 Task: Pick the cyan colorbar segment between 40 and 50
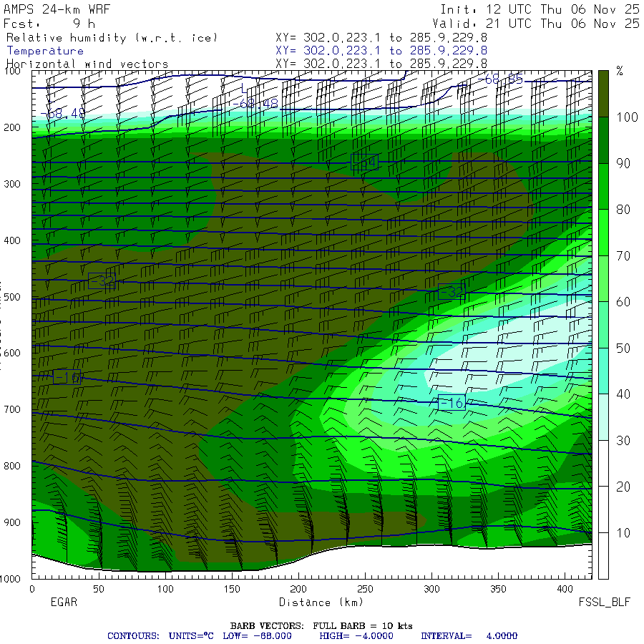(x=603, y=371)
